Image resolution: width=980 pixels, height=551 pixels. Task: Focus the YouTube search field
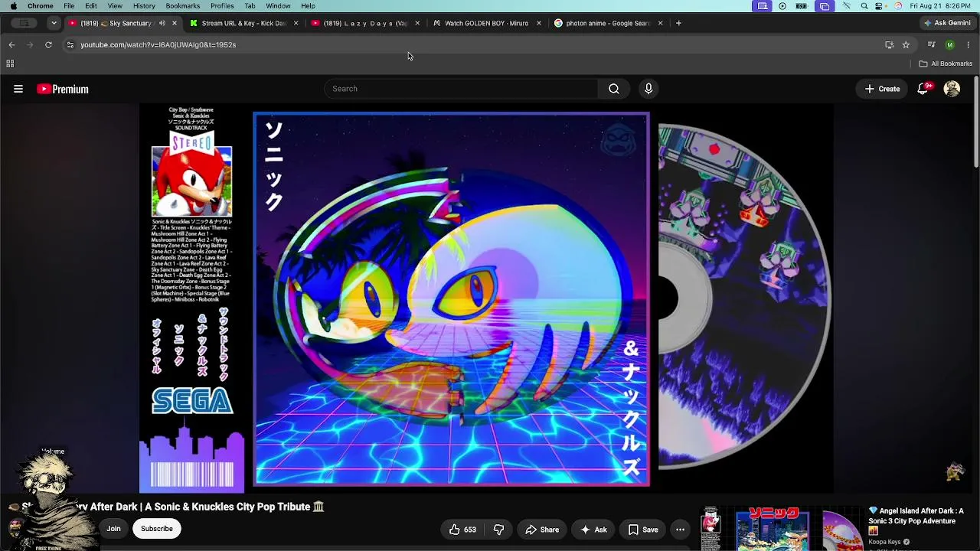click(x=461, y=89)
